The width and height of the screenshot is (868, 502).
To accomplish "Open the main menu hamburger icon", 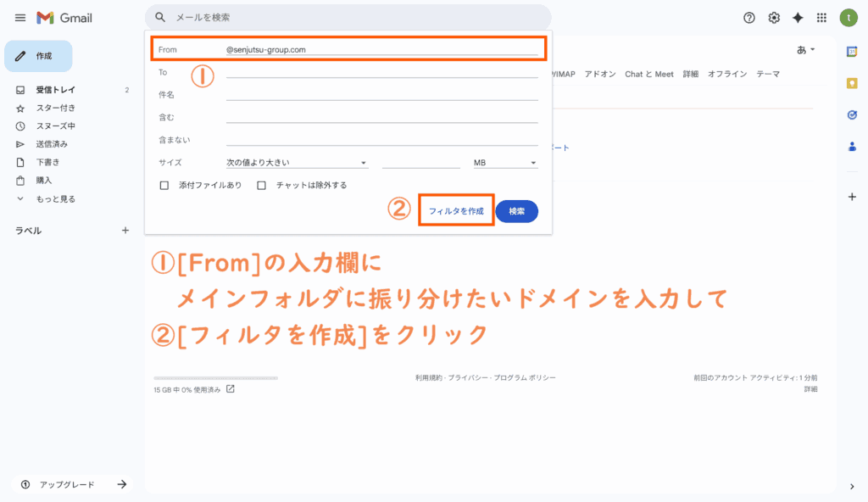I will pyautogui.click(x=20, y=18).
